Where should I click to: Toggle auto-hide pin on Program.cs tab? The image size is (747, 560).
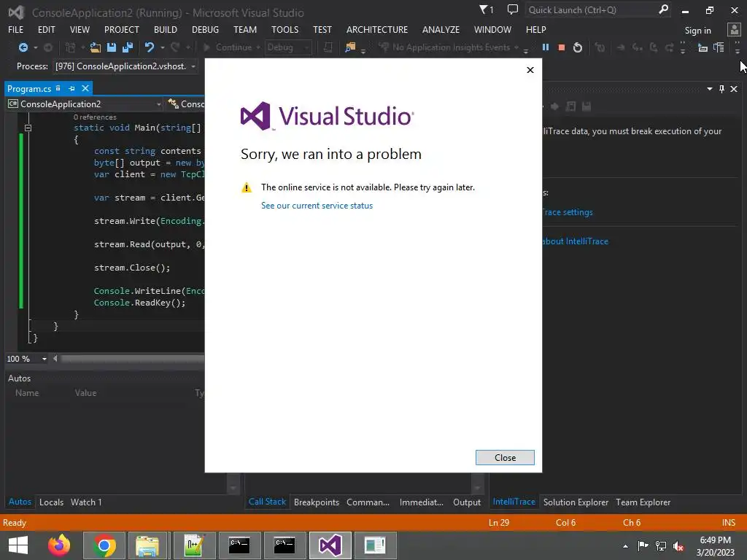(71, 88)
